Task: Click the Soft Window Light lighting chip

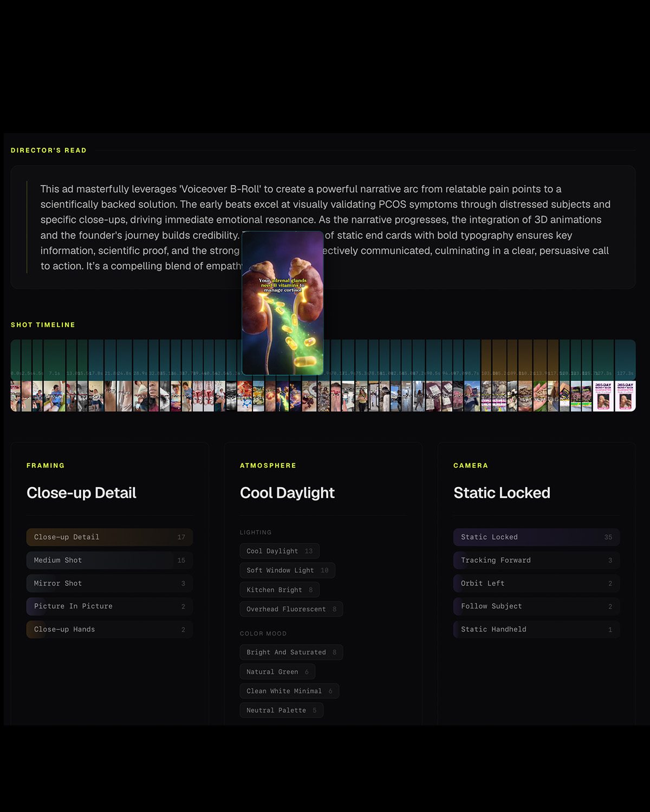Action: (288, 570)
